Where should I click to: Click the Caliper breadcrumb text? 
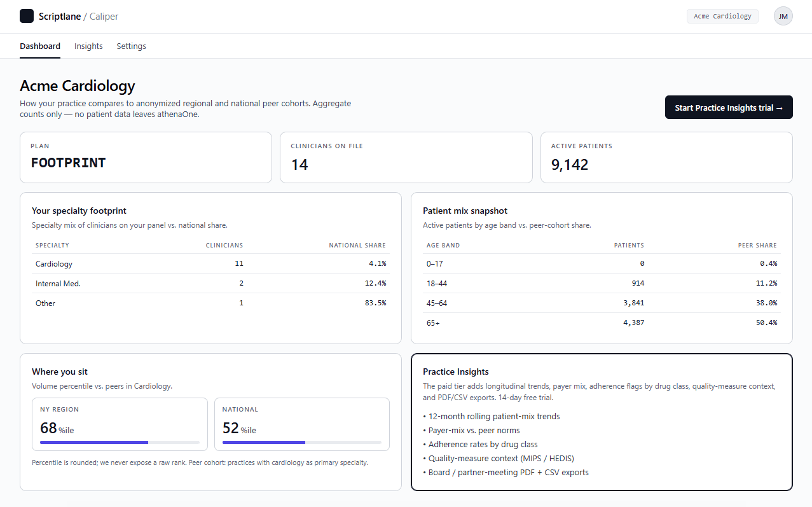coord(104,17)
